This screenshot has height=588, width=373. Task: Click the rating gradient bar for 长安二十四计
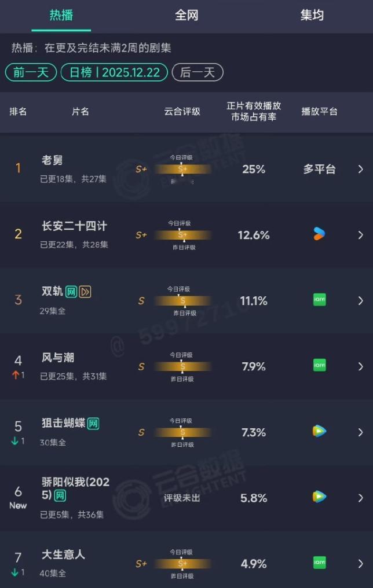point(183,234)
